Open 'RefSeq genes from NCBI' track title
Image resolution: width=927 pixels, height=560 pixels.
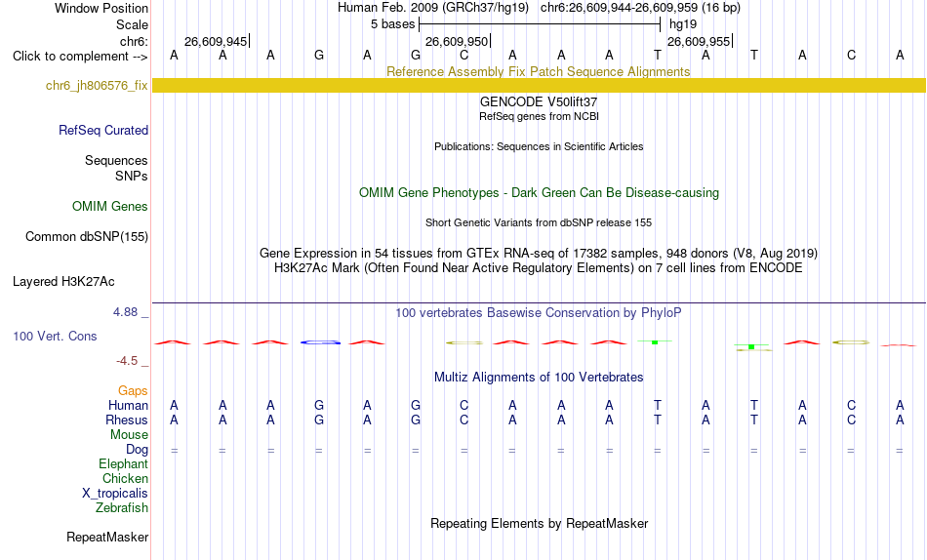point(539,116)
